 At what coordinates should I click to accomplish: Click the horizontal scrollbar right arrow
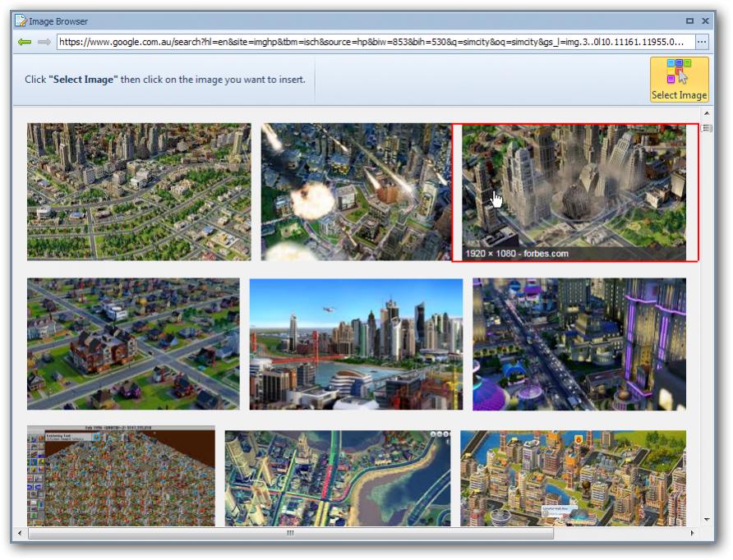(693, 533)
